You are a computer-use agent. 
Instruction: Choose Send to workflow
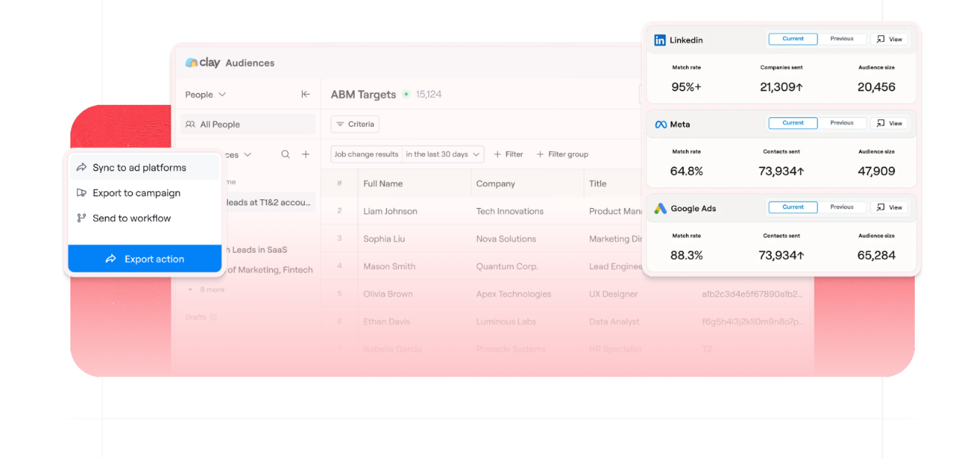(x=144, y=218)
